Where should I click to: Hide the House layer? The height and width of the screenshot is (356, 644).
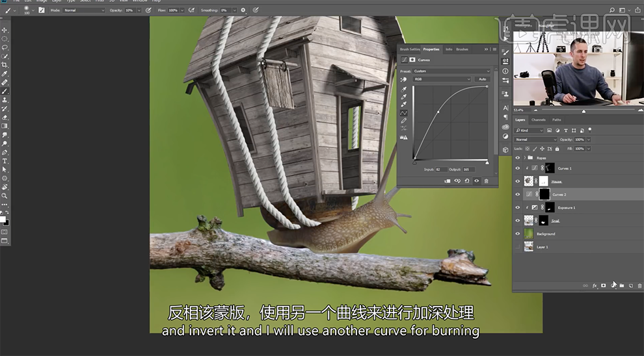pyautogui.click(x=518, y=181)
